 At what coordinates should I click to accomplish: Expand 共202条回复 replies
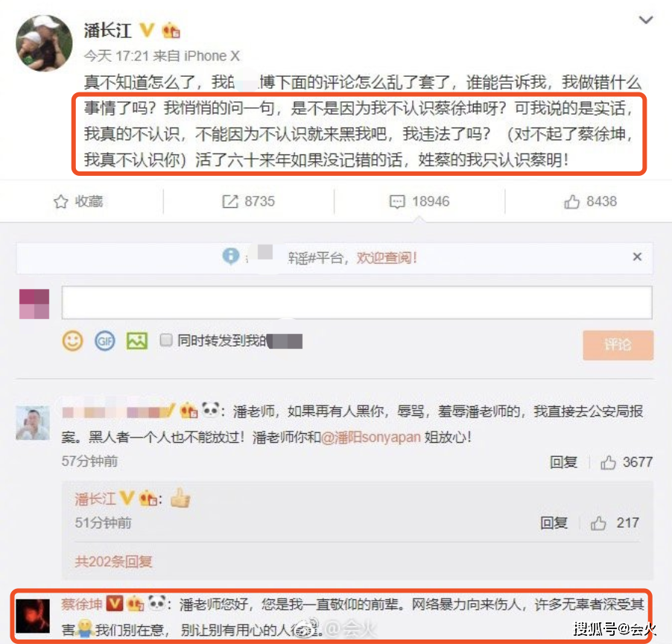pos(113,562)
